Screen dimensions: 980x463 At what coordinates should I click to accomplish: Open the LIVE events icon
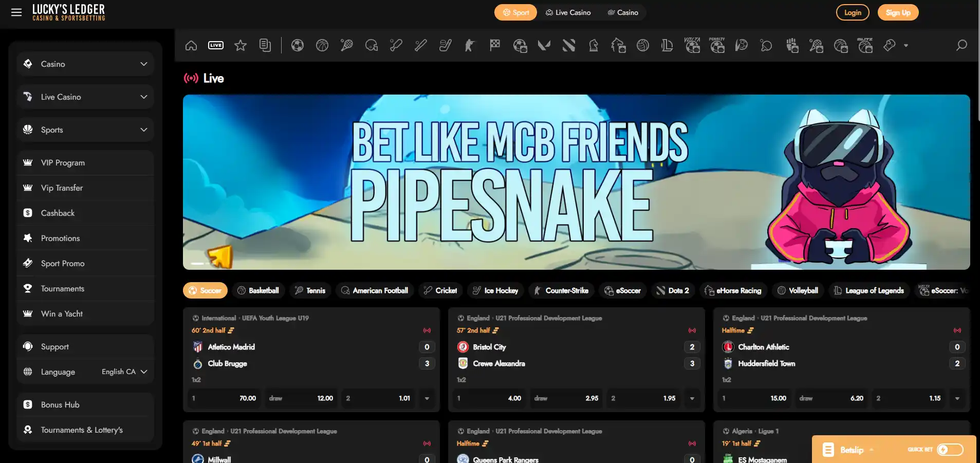click(216, 45)
